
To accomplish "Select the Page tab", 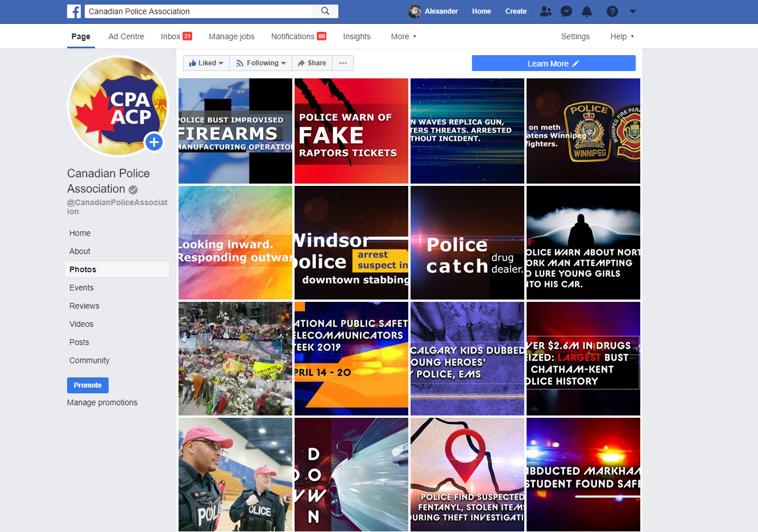I will (81, 36).
